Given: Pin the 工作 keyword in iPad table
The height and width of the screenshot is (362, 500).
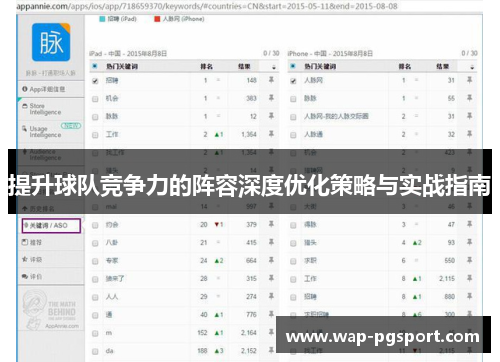Looking at the screenshot, I should (x=271, y=134).
